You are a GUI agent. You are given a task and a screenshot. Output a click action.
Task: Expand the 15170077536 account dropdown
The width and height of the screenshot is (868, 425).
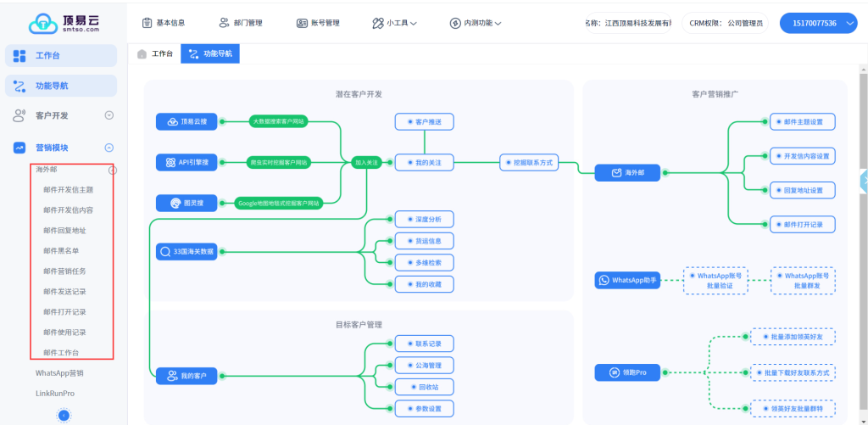coord(819,23)
